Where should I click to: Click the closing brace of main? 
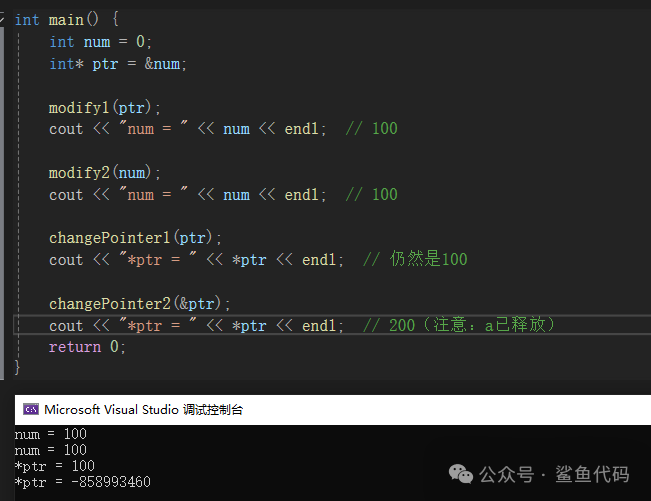click(17, 367)
